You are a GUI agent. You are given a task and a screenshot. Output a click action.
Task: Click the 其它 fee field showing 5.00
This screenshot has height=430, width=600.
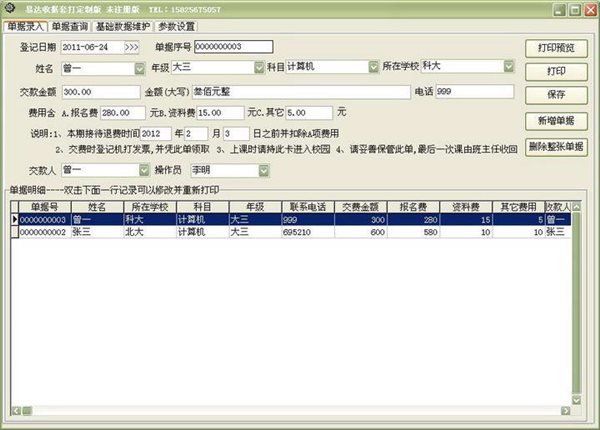[309, 113]
